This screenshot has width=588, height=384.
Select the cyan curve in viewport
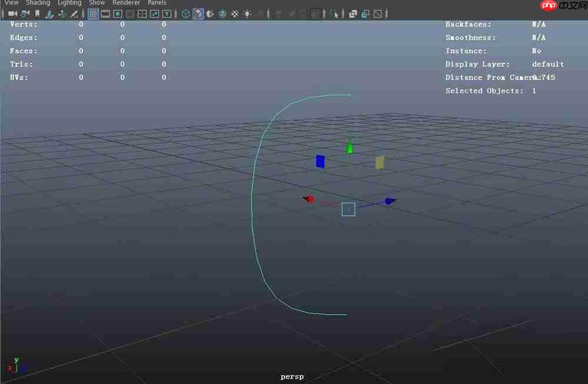[x=253, y=200]
